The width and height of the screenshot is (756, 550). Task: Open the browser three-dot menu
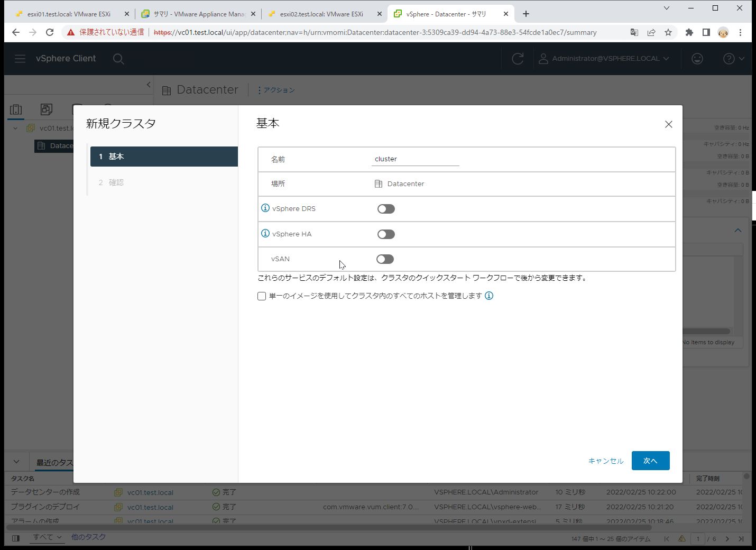coord(740,32)
